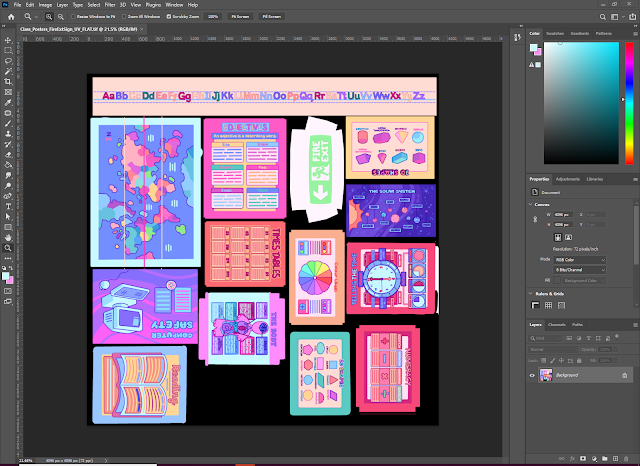Viewport: 640px width, 466px height.
Task: Toggle Resize Windows to Fit checkbox
Action: (73, 17)
